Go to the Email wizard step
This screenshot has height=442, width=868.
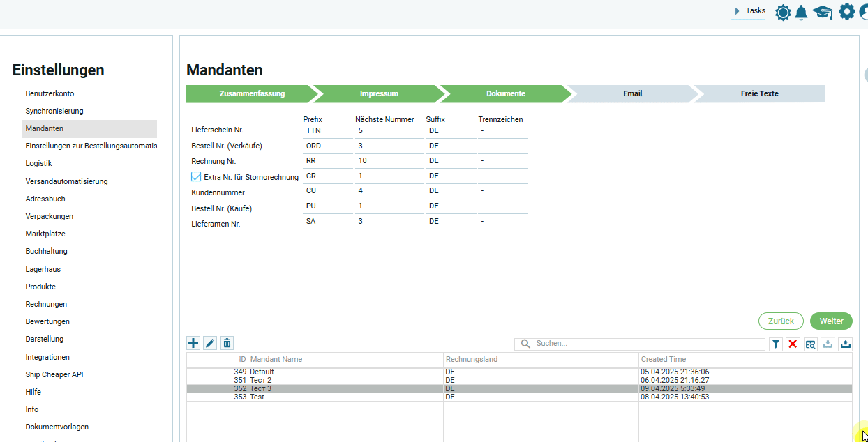click(632, 93)
